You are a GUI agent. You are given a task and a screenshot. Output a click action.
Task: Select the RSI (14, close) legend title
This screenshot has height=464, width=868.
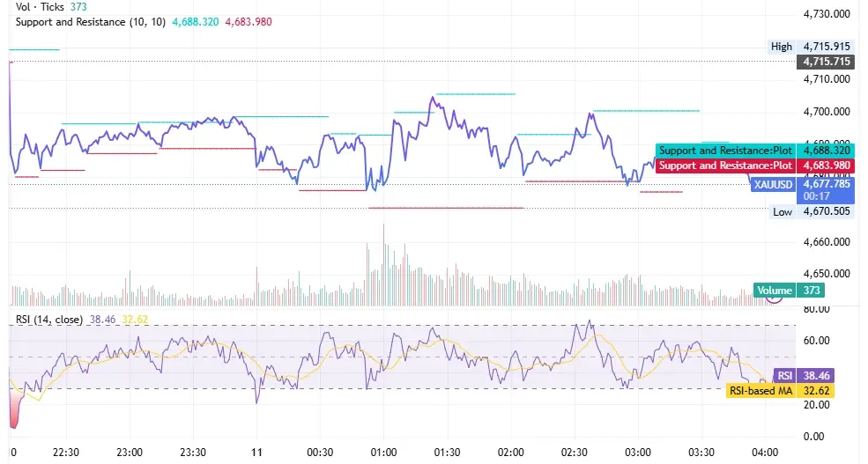50,320
